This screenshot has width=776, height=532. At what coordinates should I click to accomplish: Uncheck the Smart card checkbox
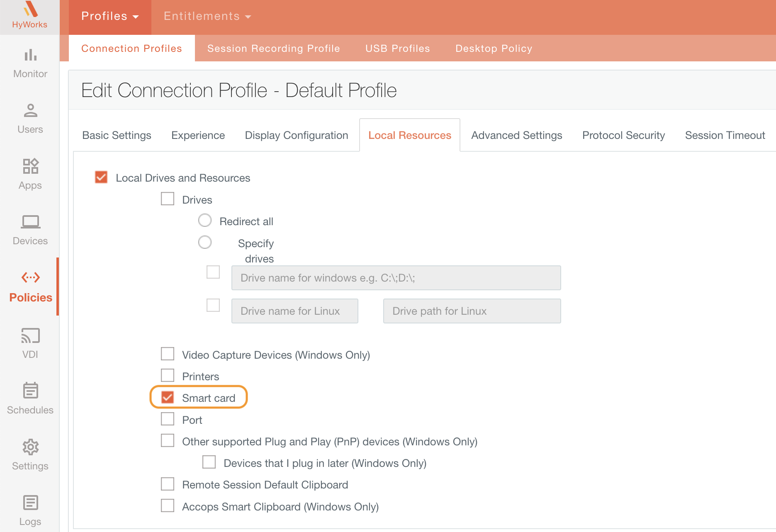[x=168, y=397]
